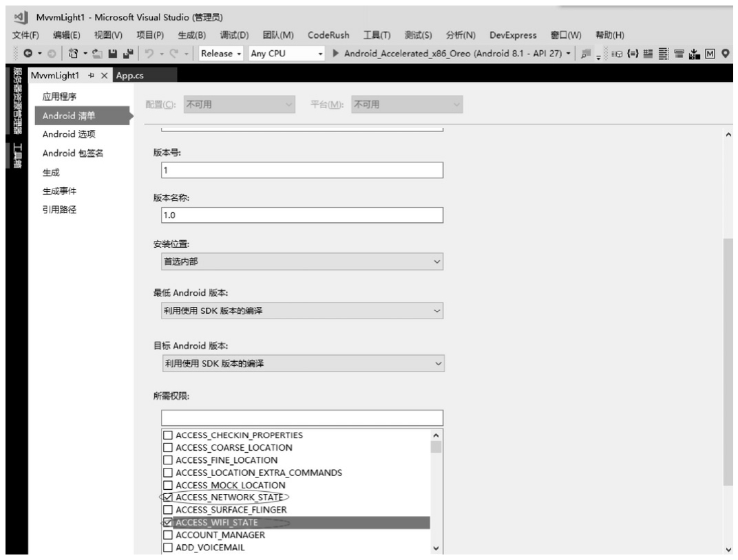
Task: Click the version name input field
Action: (x=302, y=215)
